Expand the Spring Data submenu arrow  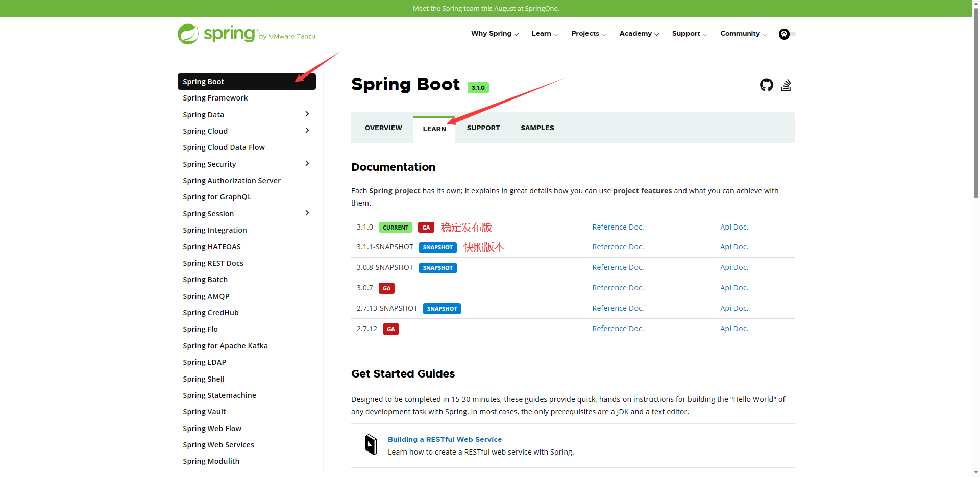[307, 114]
